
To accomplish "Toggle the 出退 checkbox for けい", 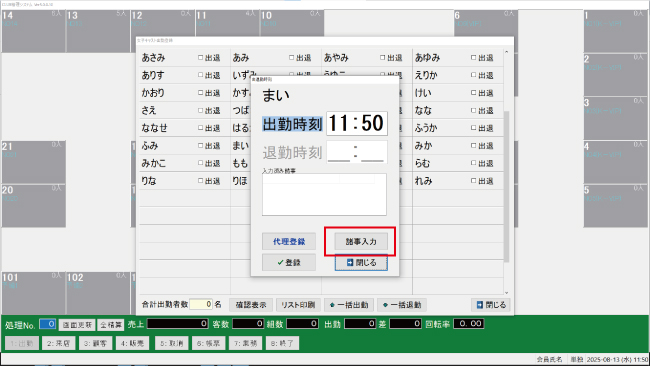I will click(473, 93).
